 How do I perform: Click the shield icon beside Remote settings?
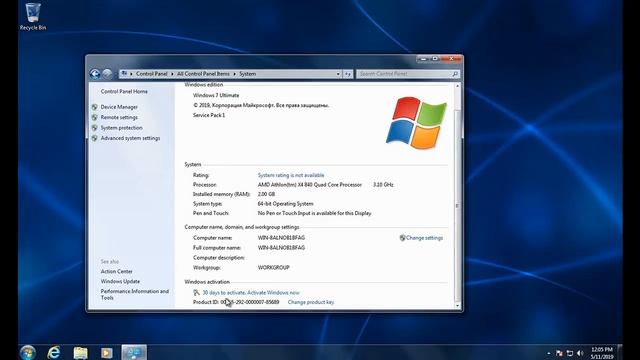point(94,118)
